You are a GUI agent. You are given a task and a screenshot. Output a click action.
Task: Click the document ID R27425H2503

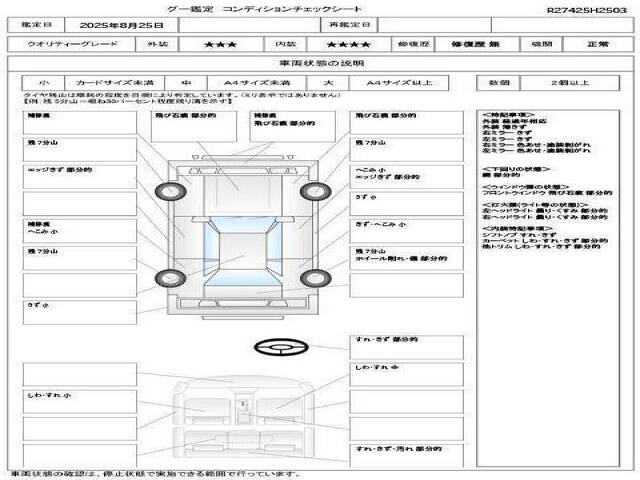[x=587, y=9]
